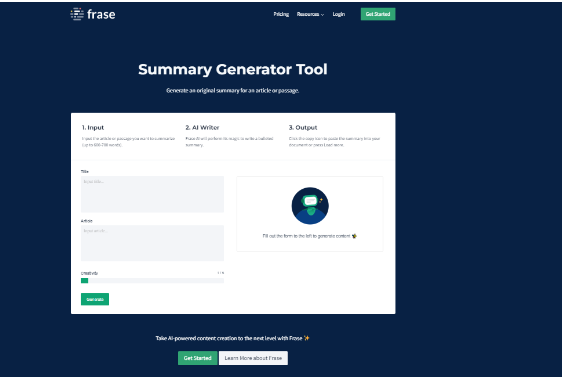
Task: Expand the Resources dropdown menu
Action: [x=310, y=14]
